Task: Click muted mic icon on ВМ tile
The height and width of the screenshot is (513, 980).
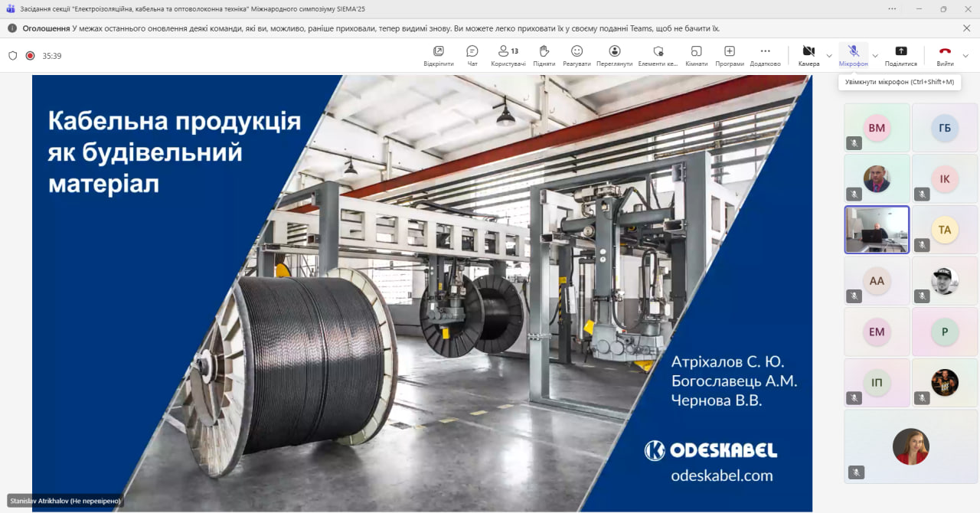Action: click(x=854, y=143)
